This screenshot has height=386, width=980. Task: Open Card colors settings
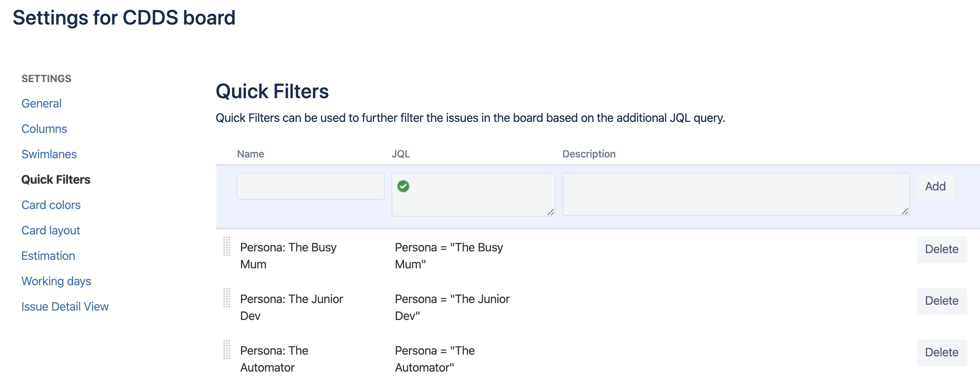point(51,205)
